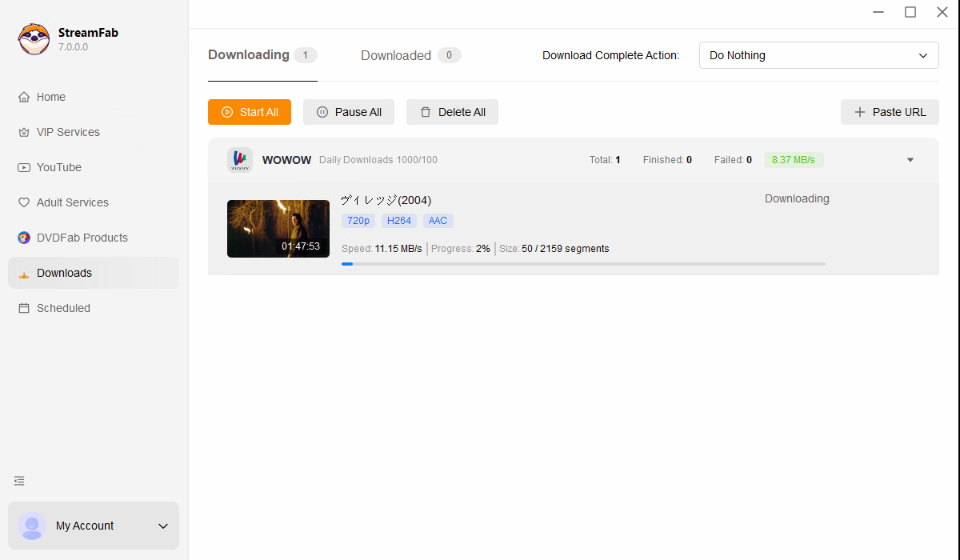The image size is (960, 560).
Task: Open the Scheduled downloads section
Action: [x=62, y=308]
